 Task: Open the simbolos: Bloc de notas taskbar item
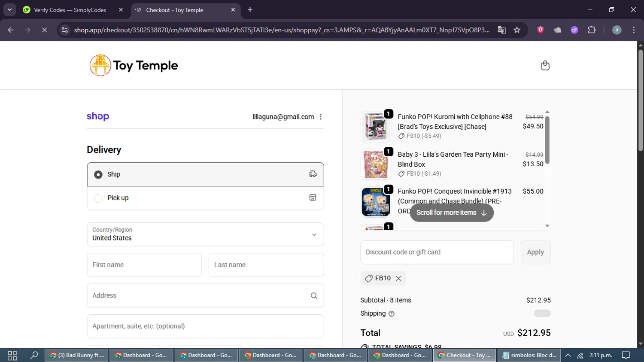529,355
